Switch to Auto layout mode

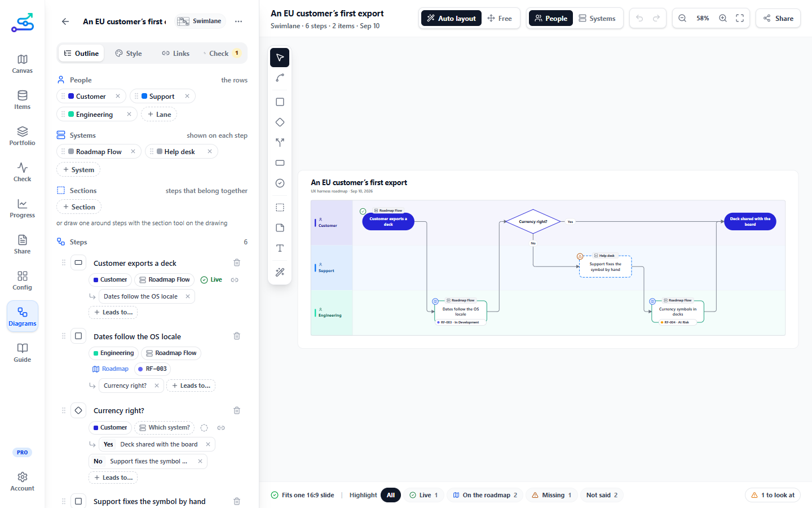click(x=451, y=19)
